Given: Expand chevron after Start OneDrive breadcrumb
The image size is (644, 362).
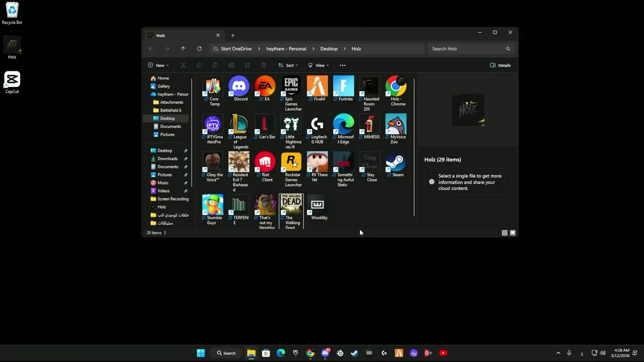Looking at the screenshot, I should tap(260, 49).
